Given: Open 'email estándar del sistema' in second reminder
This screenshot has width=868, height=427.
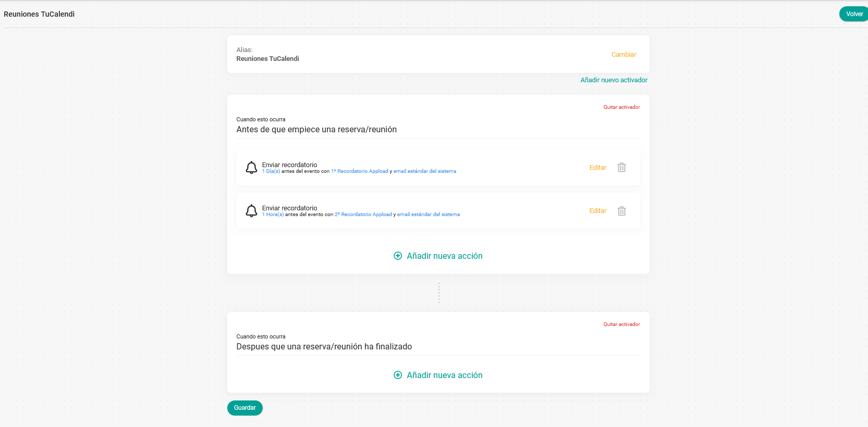Looking at the screenshot, I should pos(429,215).
